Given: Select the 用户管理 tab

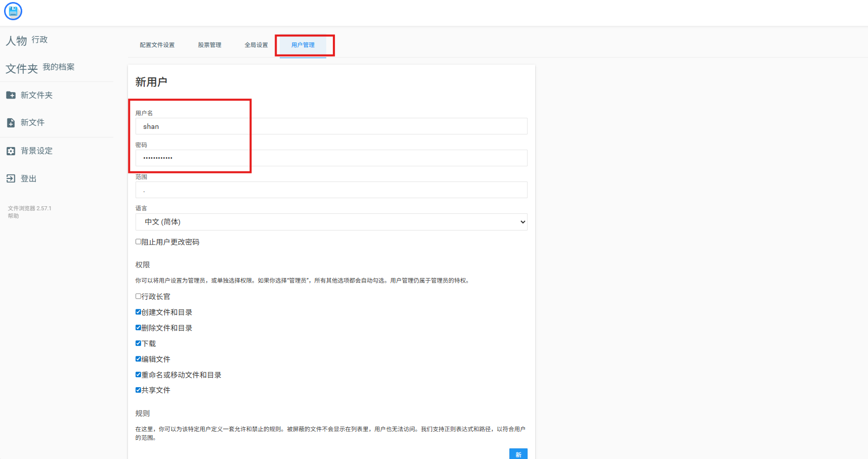Looking at the screenshot, I should click(x=302, y=45).
